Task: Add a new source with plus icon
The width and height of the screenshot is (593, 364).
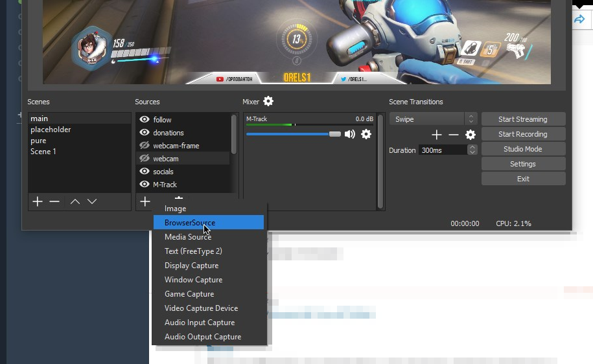Action: 145,201
